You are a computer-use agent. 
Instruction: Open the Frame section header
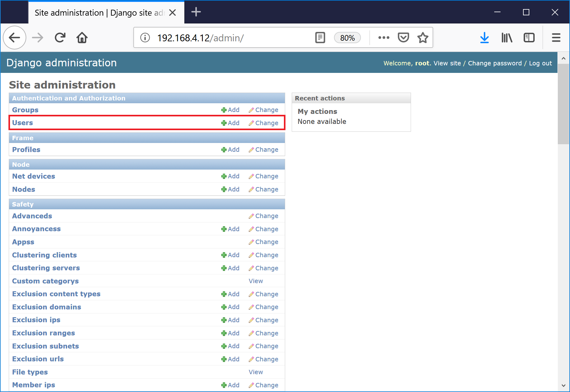tap(23, 138)
